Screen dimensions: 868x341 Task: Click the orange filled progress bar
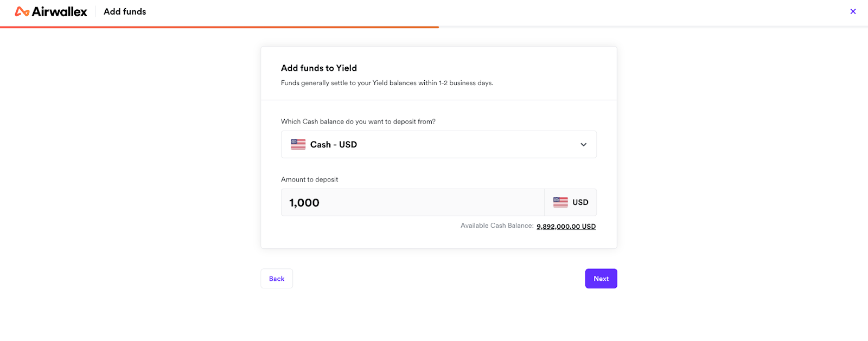[219, 27]
